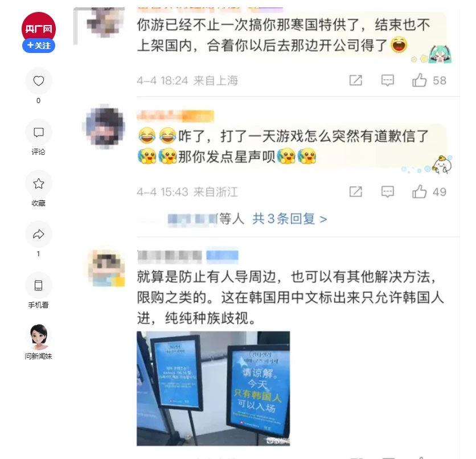The width and height of the screenshot is (476, 459).
Task: Open avatar of commenter with photo attachment
Action: 106,268
